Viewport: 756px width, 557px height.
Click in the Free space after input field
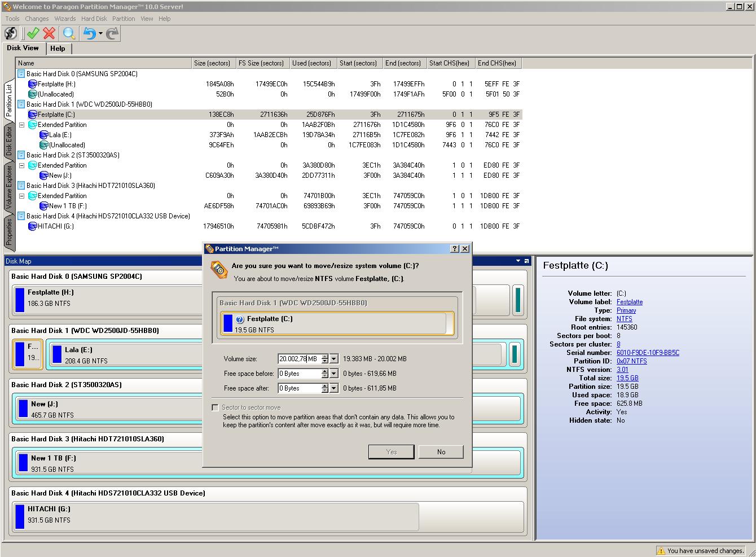pyautogui.click(x=299, y=388)
